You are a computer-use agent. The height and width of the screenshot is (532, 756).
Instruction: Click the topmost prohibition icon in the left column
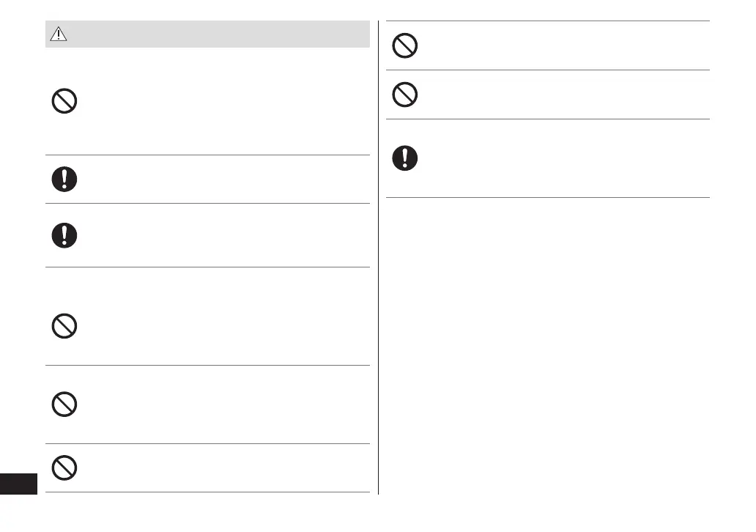pyautogui.click(x=64, y=101)
